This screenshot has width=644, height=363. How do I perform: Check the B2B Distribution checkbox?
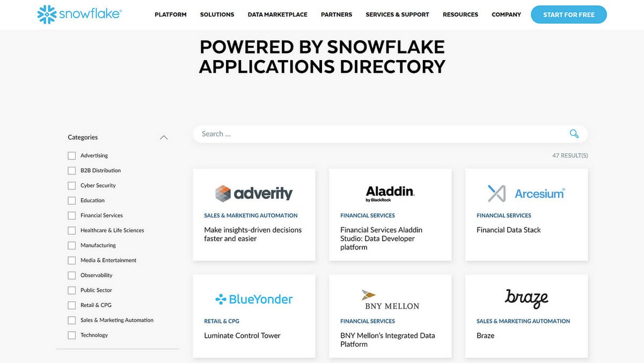[72, 171]
